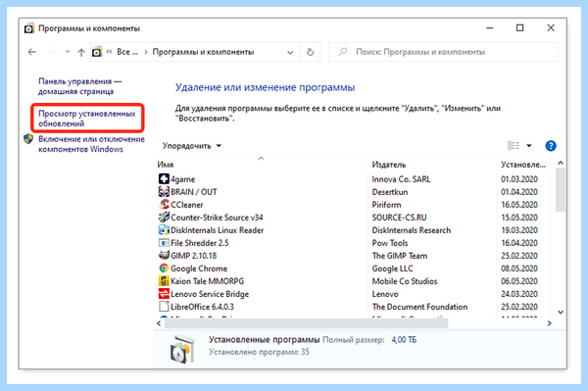
Task: Select the 4game row name
Action: pyautogui.click(x=183, y=179)
